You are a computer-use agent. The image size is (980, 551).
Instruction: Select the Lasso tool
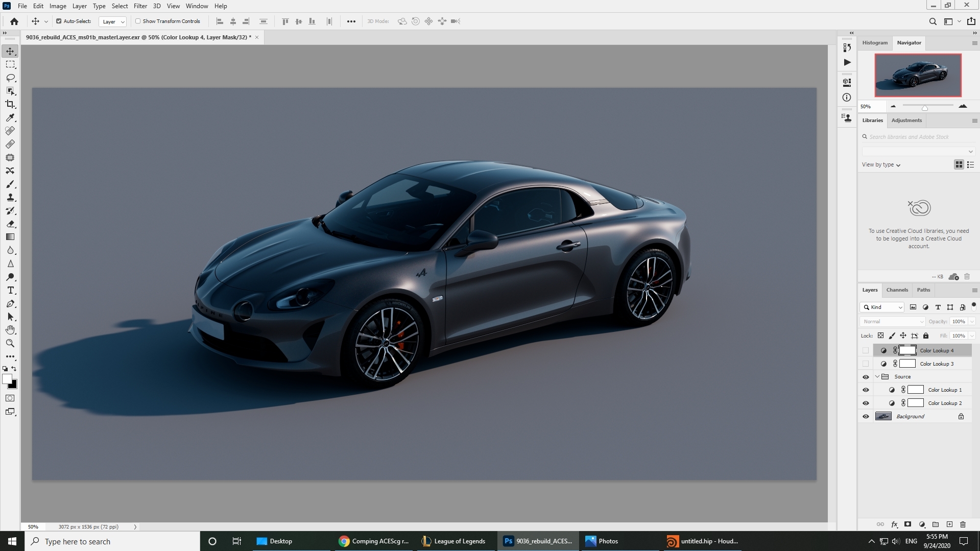(10, 78)
